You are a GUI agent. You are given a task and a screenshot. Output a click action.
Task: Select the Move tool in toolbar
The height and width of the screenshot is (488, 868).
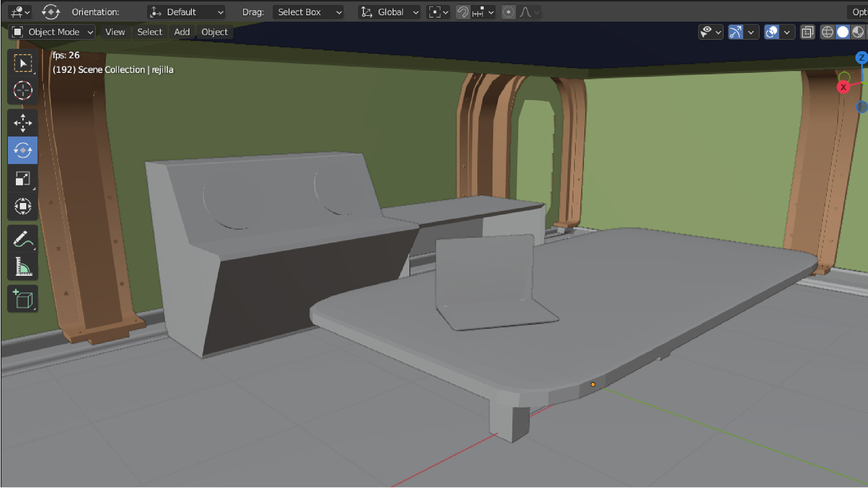pyautogui.click(x=23, y=122)
